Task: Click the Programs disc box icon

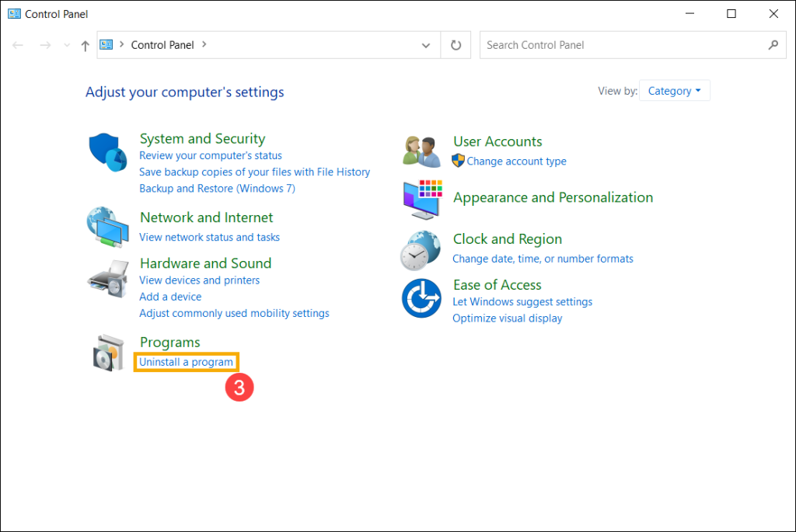Action: (109, 353)
